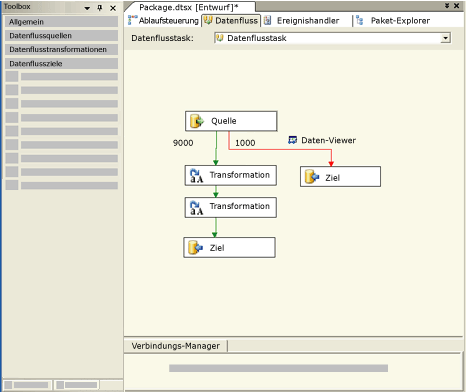Click the Datenflusstask combo box field

(333, 38)
